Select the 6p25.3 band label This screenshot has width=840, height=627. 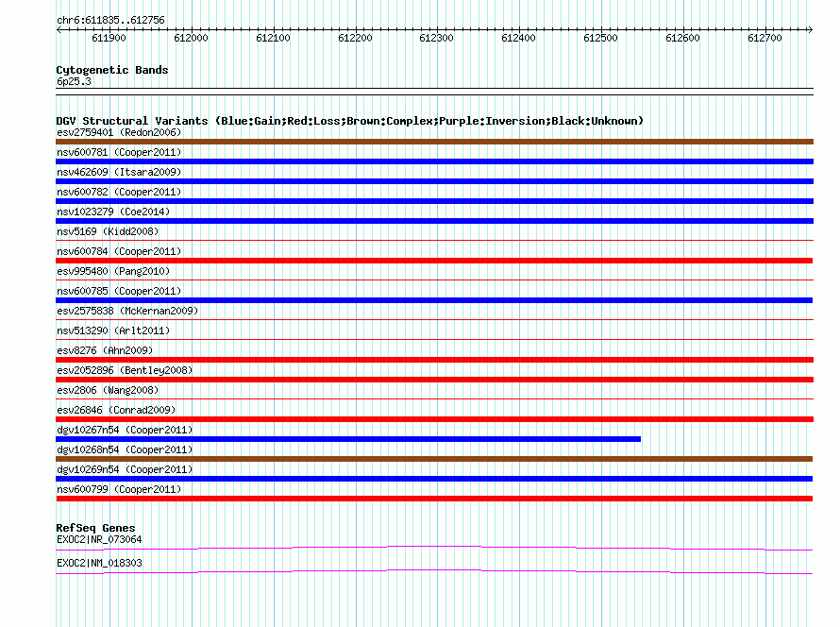[74, 81]
